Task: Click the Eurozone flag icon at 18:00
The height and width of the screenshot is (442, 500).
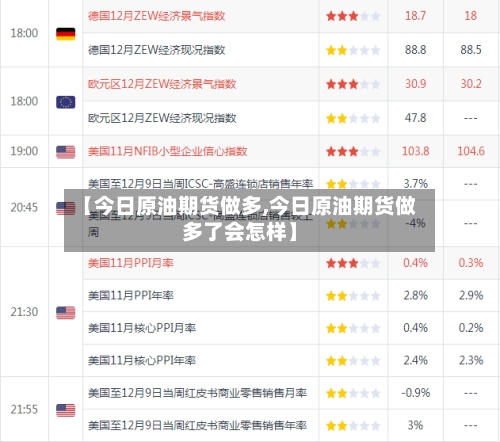Action: point(66,102)
